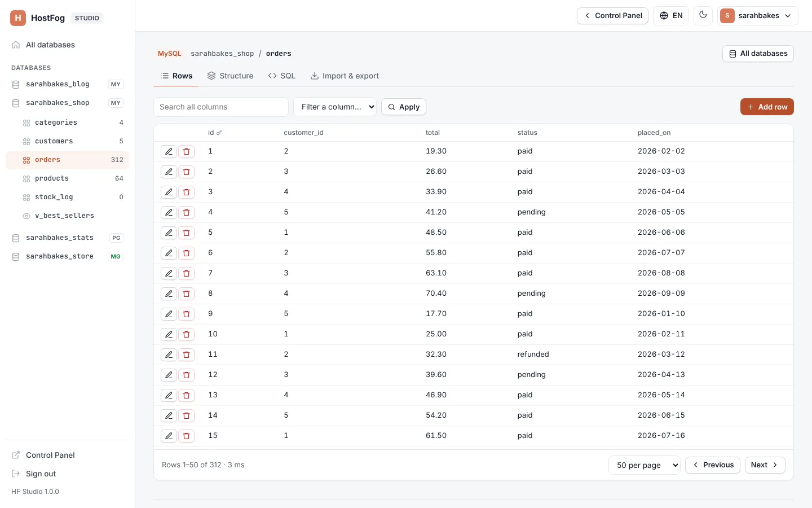Click the Previous page button

[713, 465]
